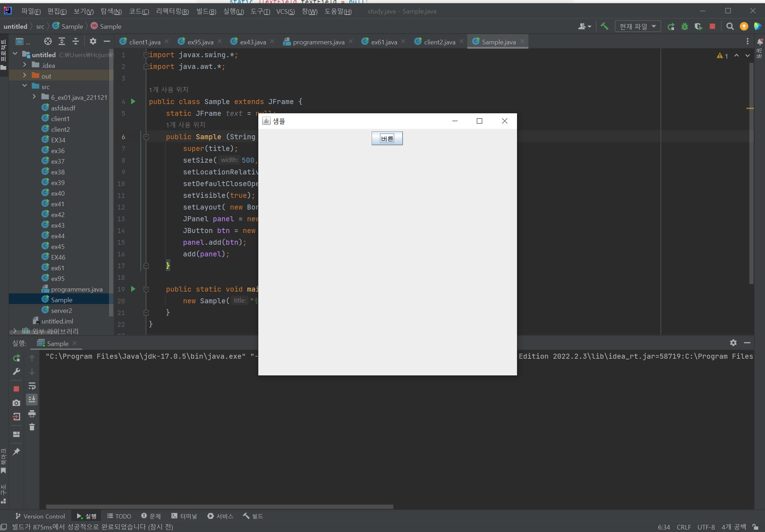The width and height of the screenshot is (765, 532).
Task: Click the trash Clear All icon in console
Action: [32, 427]
